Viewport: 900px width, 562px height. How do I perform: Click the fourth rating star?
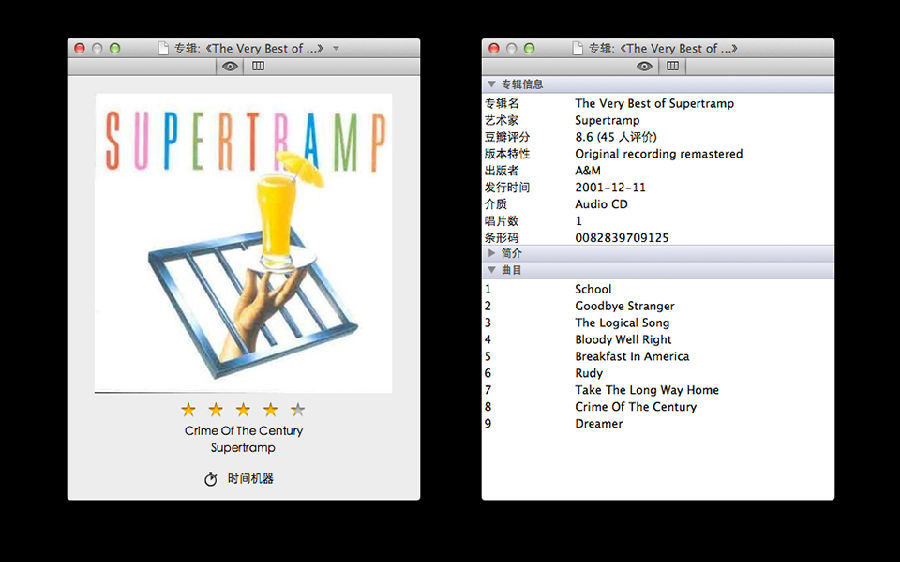point(270,409)
